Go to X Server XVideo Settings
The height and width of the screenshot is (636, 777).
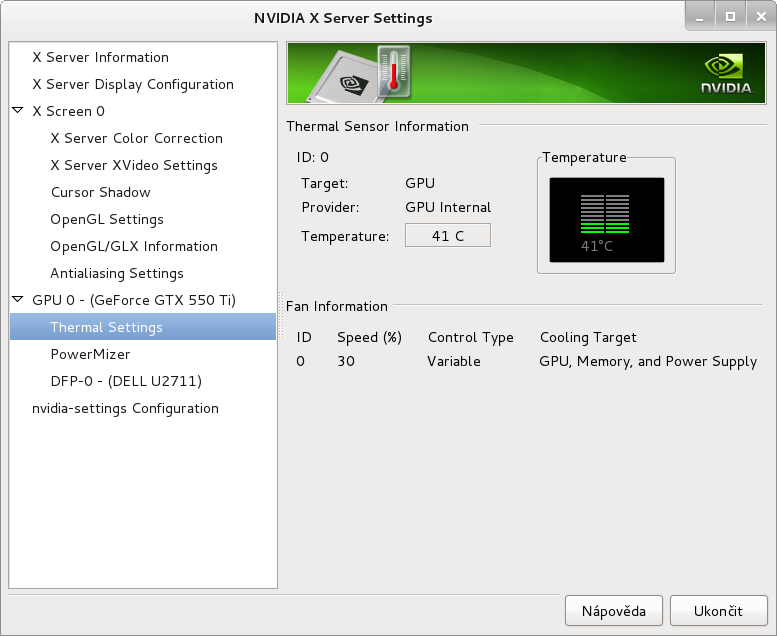tap(134, 165)
